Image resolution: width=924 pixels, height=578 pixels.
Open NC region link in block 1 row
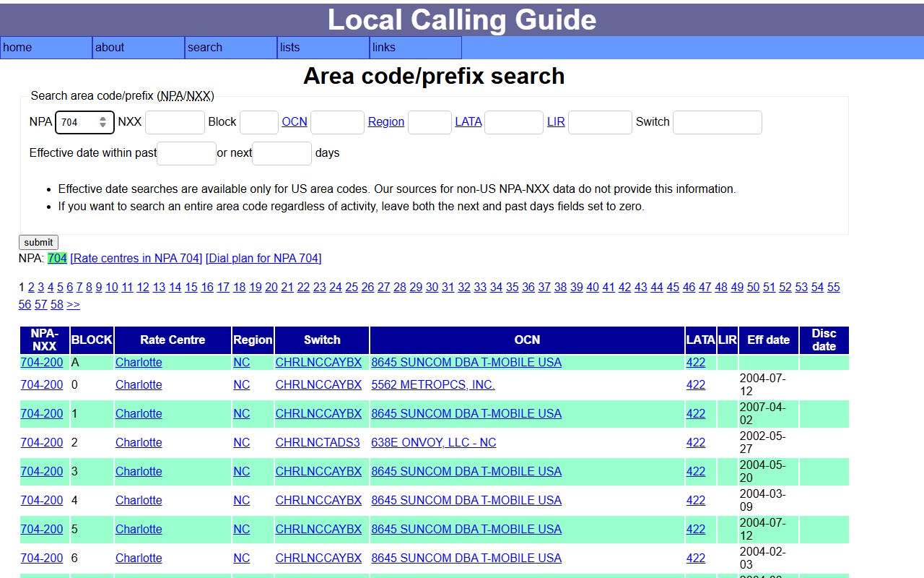242,414
